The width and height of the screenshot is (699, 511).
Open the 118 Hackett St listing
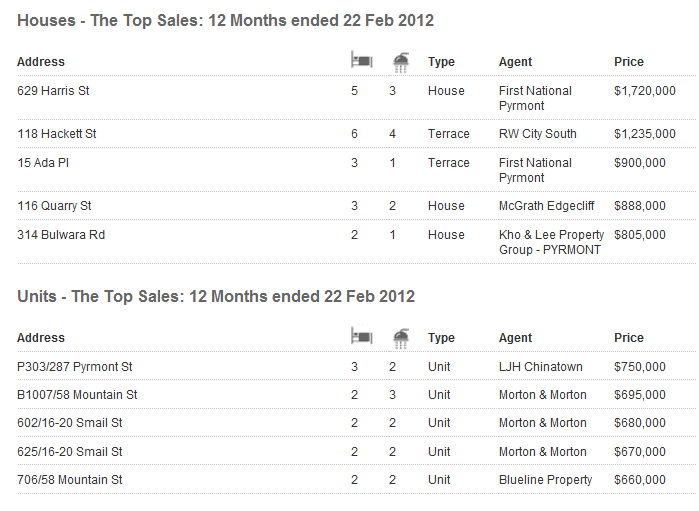[x=57, y=134]
